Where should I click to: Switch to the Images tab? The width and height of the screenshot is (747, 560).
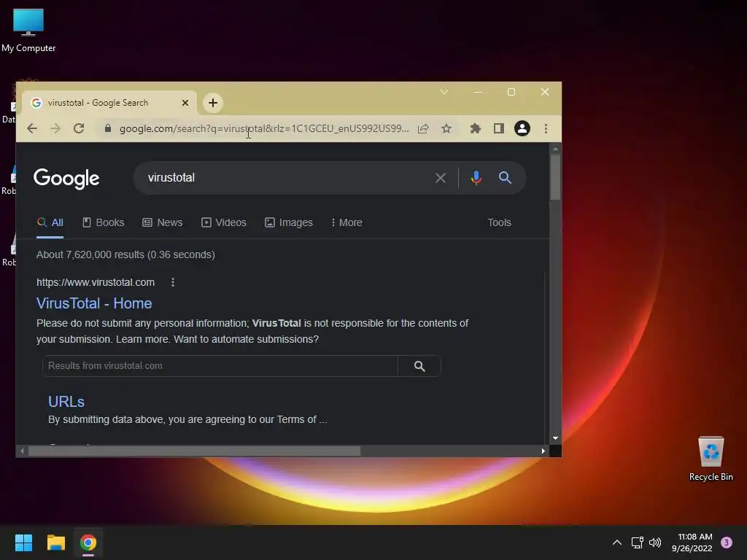tap(289, 222)
